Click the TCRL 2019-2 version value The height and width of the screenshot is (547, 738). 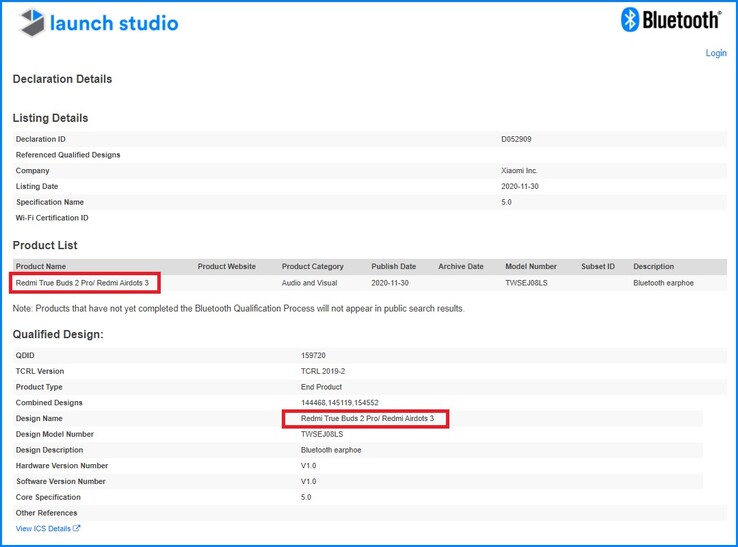tap(322, 371)
